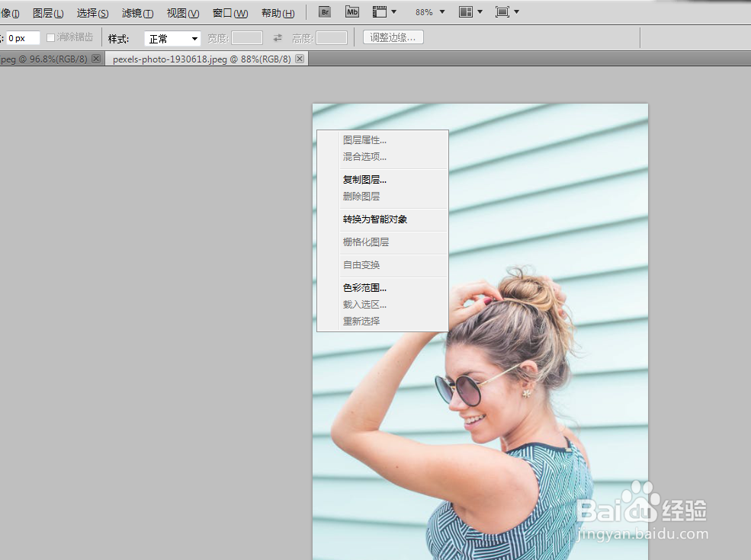Select 图层属性... in the context menu
751x560 pixels.
click(382, 140)
